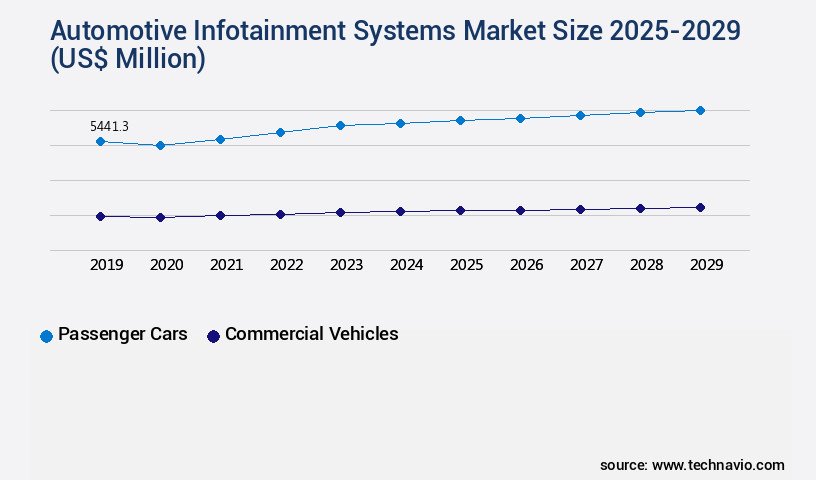816x480 pixels.
Task: Click the 2023 Passenger Cars data point
Action: (x=340, y=126)
